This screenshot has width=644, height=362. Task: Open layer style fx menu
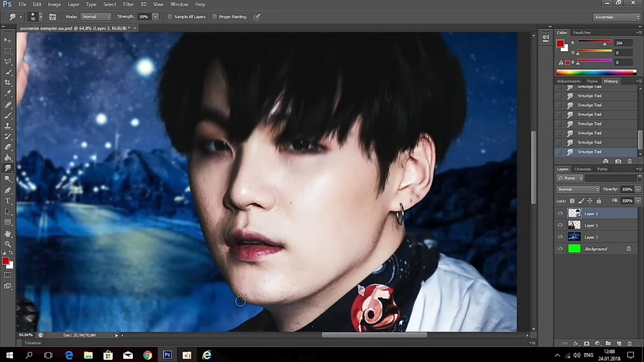point(576,343)
